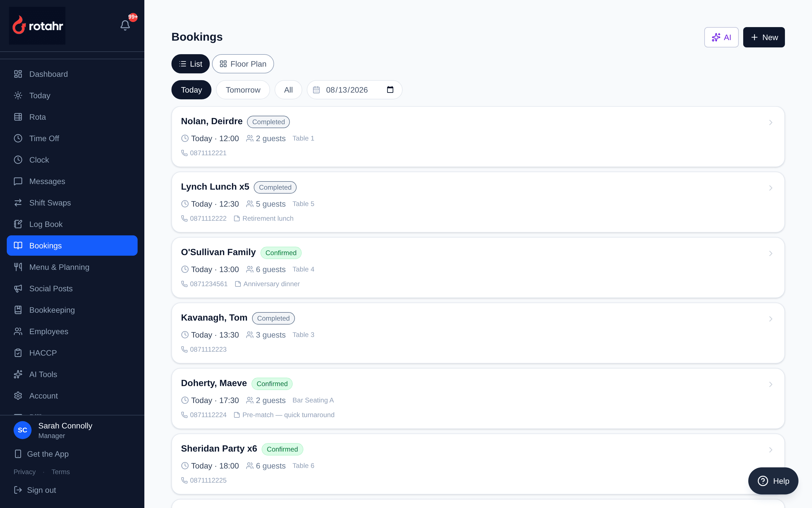The width and height of the screenshot is (812, 508).
Task: Open the Privacy link
Action: tap(25, 472)
